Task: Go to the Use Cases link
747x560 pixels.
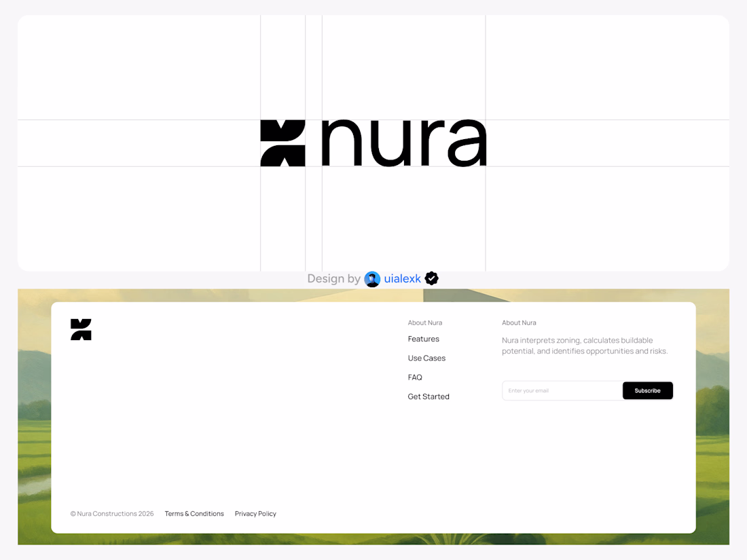Action: (426, 358)
